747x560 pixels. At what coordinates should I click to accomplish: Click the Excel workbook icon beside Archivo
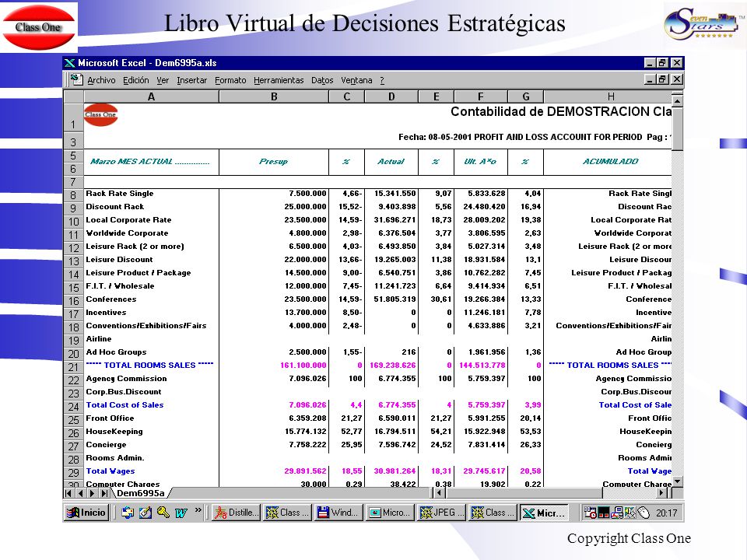tap(76, 79)
